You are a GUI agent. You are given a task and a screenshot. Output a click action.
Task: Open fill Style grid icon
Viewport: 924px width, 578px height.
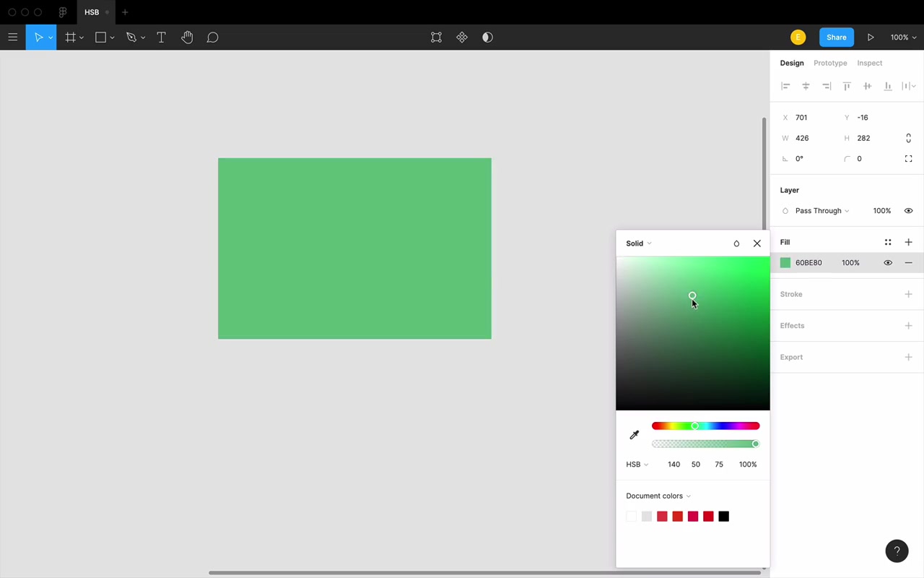(x=888, y=242)
